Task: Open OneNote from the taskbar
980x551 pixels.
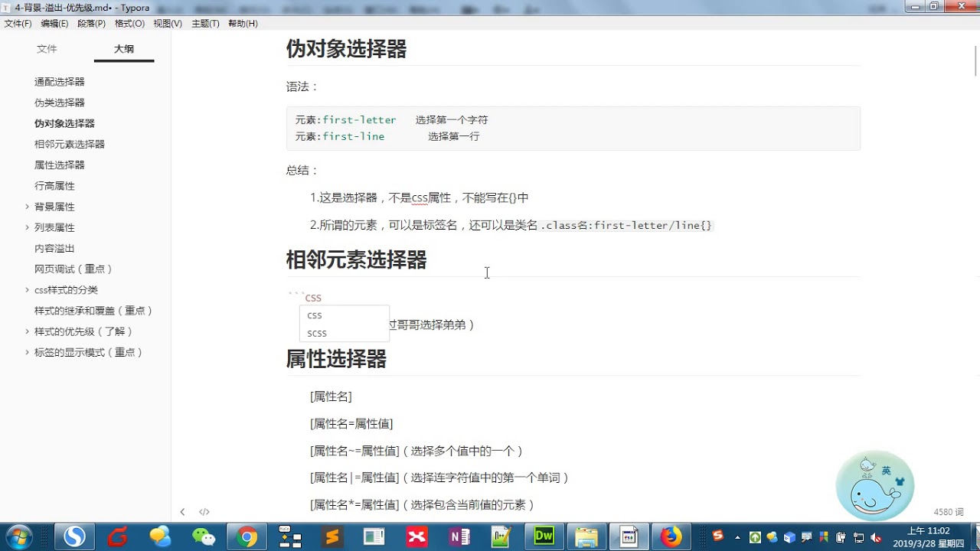Action: pos(459,536)
